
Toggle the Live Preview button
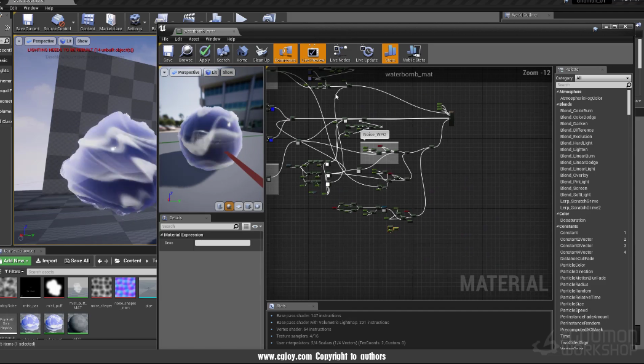[312, 54]
